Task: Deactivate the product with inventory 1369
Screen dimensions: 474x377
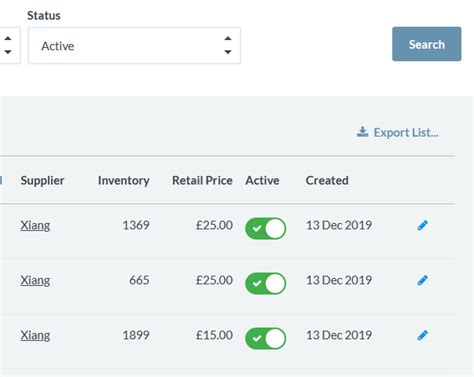Action: (x=266, y=229)
